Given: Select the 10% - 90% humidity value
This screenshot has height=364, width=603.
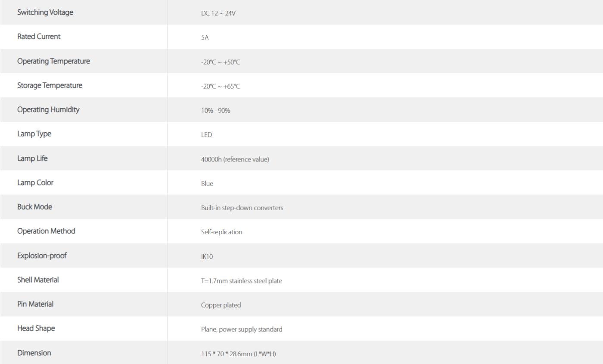Looking at the screenshot, I should (216, 111).
